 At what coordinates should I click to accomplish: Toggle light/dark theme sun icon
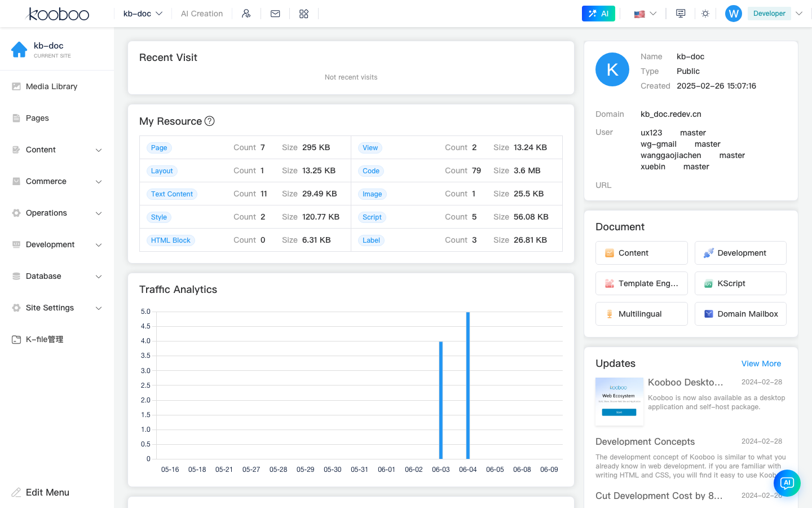pos(705,14)
